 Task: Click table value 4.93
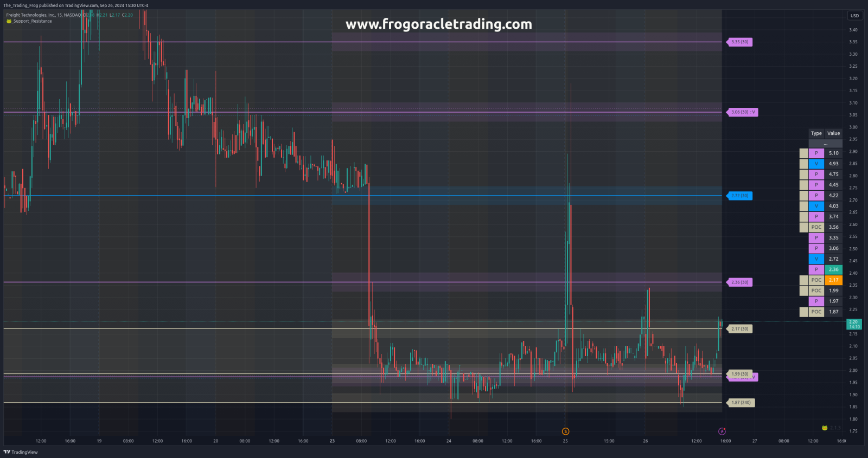coord(834,164)
